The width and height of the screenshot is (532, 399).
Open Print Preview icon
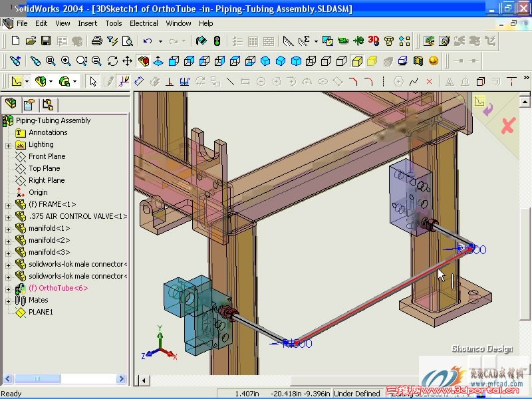pos(127,41)
